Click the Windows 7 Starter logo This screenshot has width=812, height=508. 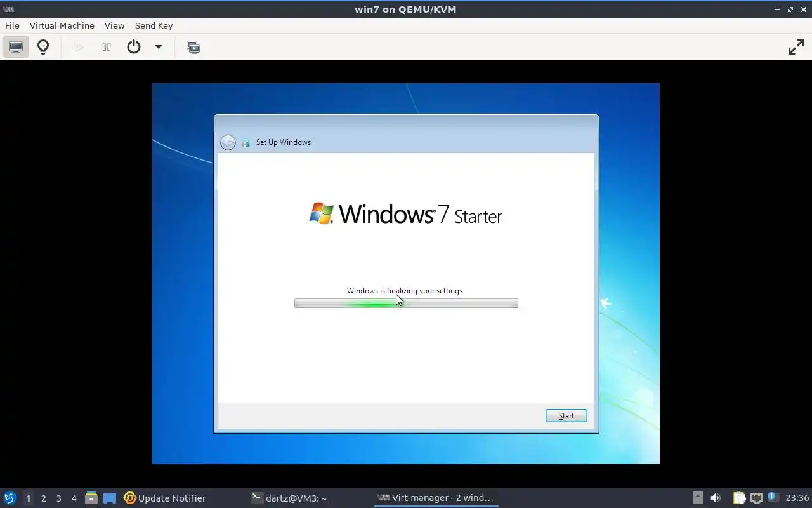click(405, 214)
